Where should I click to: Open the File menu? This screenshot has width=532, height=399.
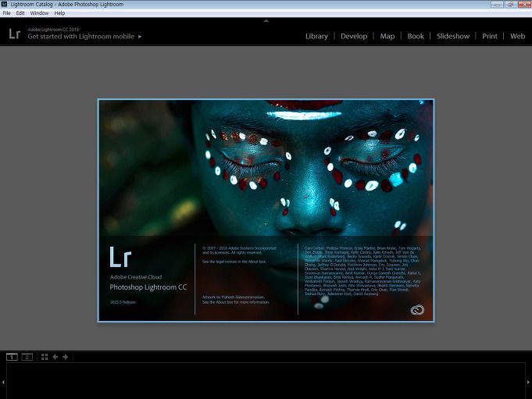pyautogui.click(x=6, y=13)
